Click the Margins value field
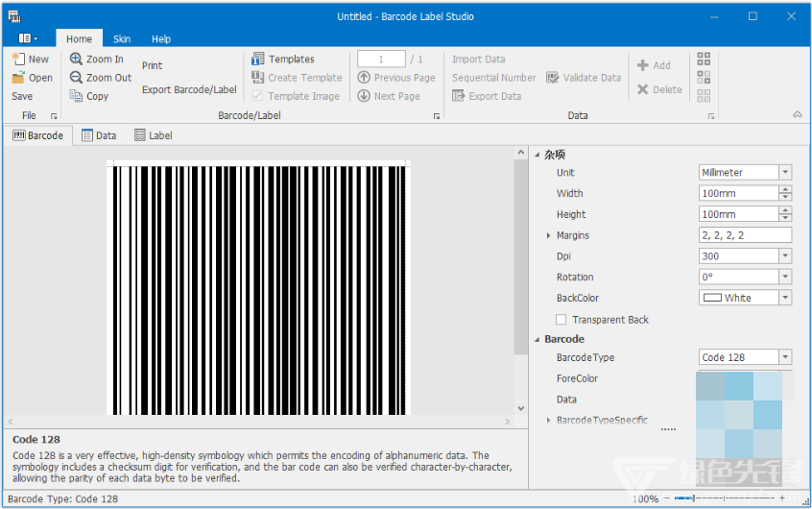Screen dimensions: 812x509 click(745, 234)
